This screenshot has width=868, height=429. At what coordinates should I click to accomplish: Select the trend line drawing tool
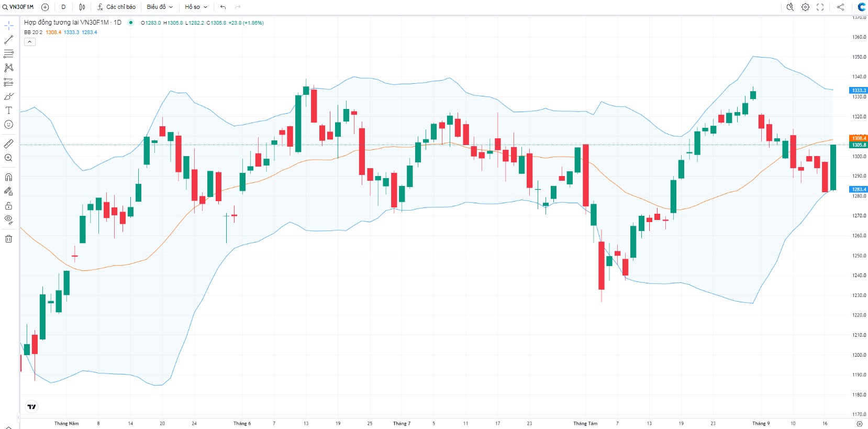click(x=9, y=39)
